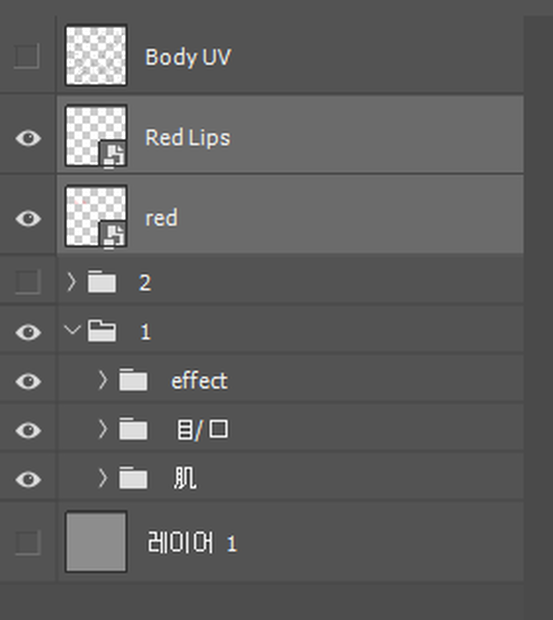
Task: Expand group 2 chevron
Action: click(x=72, y=282)
